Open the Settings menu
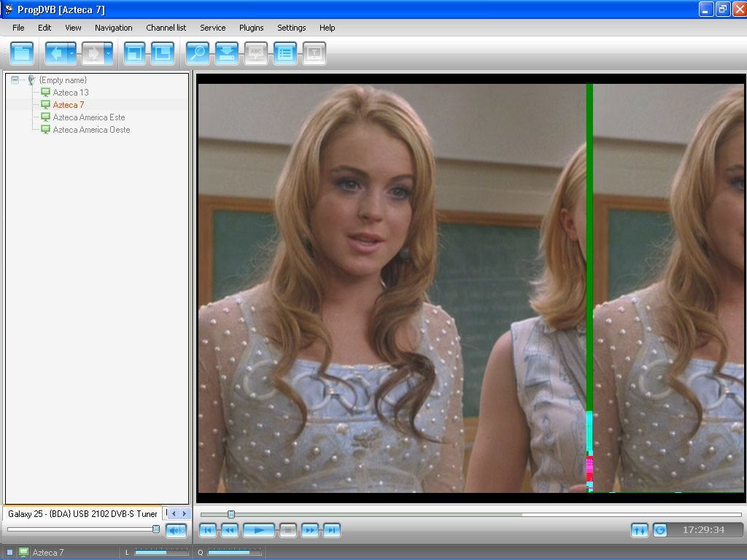 292,28
